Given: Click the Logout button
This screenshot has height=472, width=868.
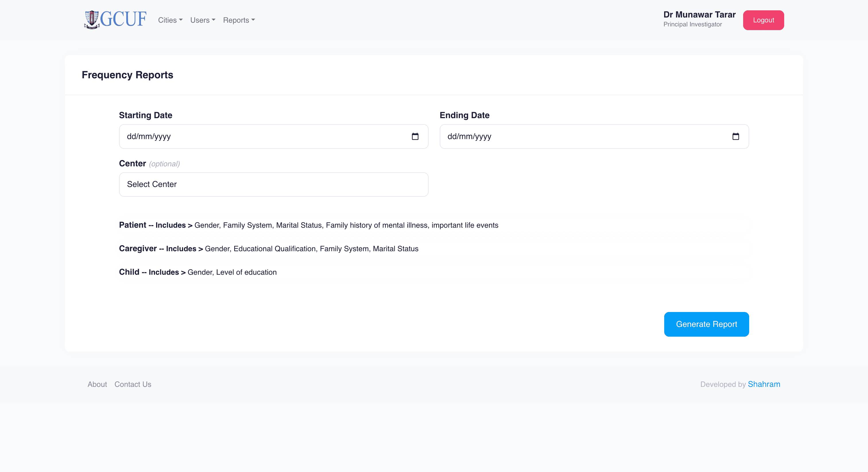Looking at the screenshot, I should tap(763, 20).
